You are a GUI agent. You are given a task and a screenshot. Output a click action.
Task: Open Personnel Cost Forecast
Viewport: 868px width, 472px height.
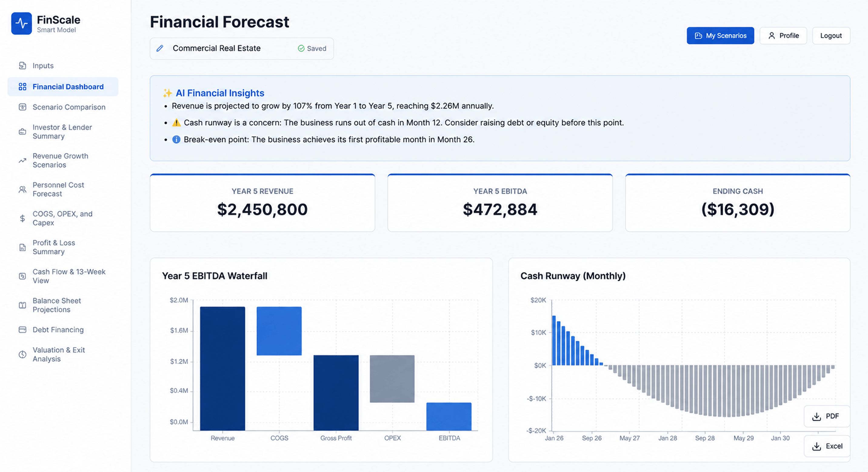coord(63,190)
